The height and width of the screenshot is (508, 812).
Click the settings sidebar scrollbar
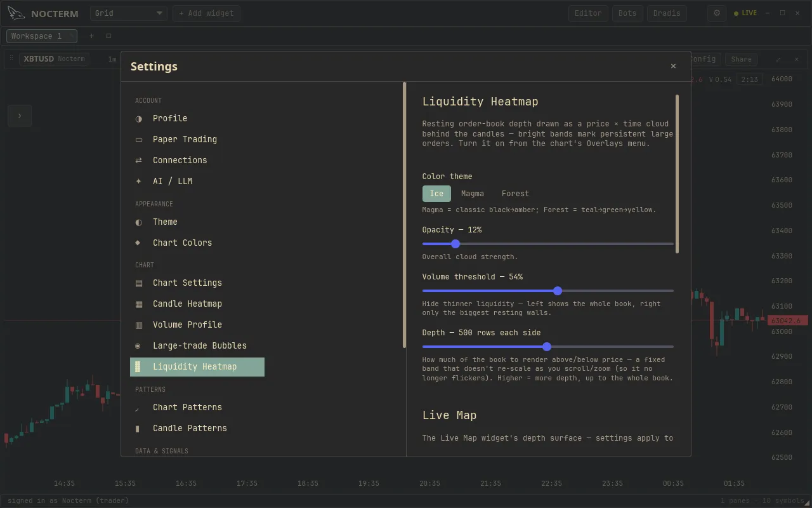[x=404, y=215]
